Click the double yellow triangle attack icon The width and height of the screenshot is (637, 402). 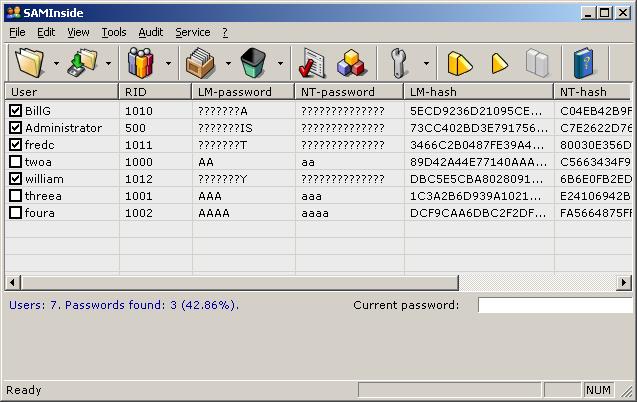tap(459, 64)
